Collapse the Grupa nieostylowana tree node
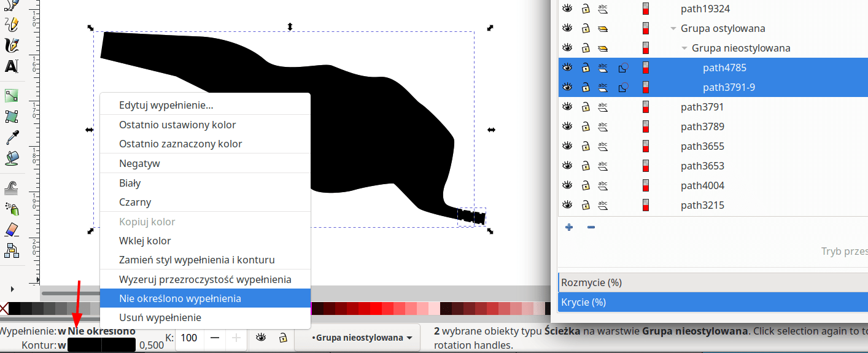This screenshot has height=353, width=868. coord(684,48)
